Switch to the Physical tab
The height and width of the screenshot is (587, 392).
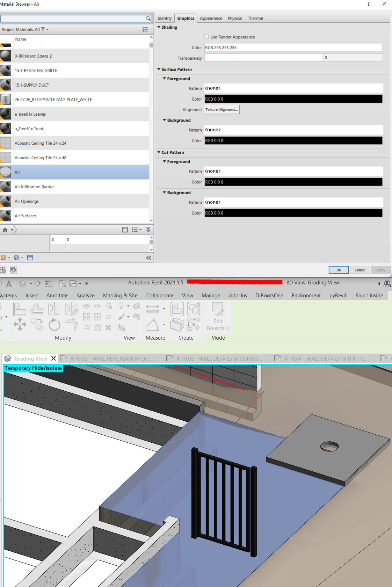click(235, 18)
